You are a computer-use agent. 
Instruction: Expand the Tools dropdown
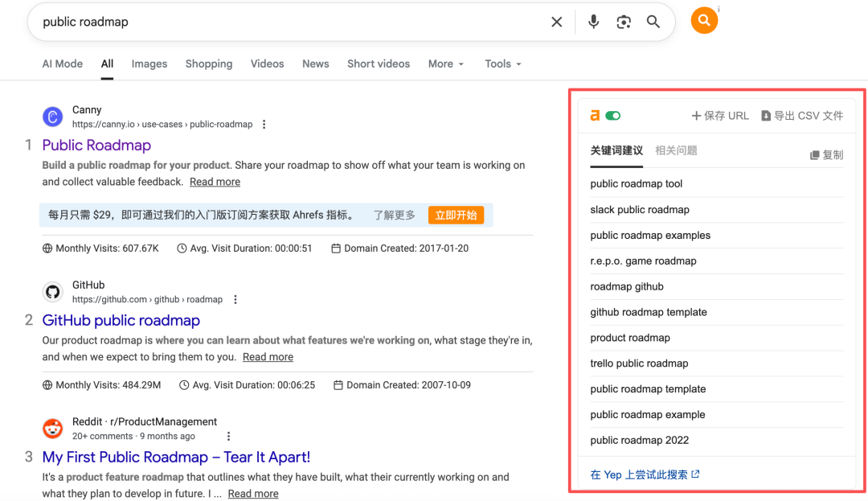(503, 64)
